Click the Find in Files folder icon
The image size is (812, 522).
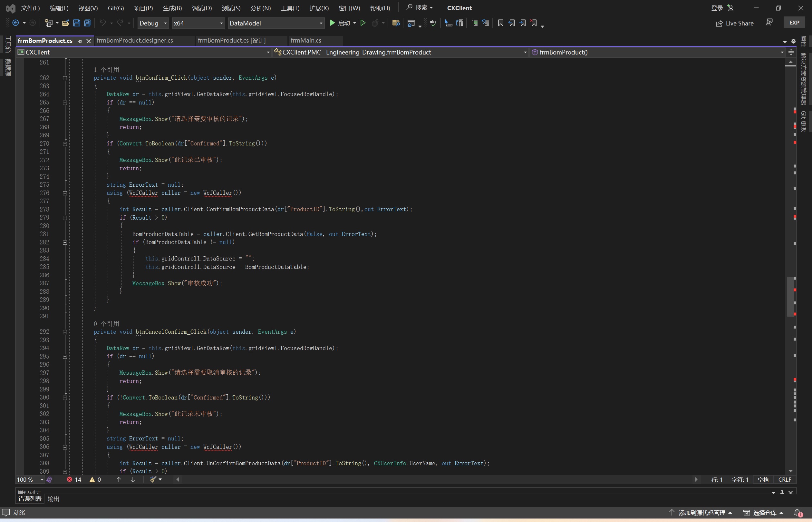[396, 23]
